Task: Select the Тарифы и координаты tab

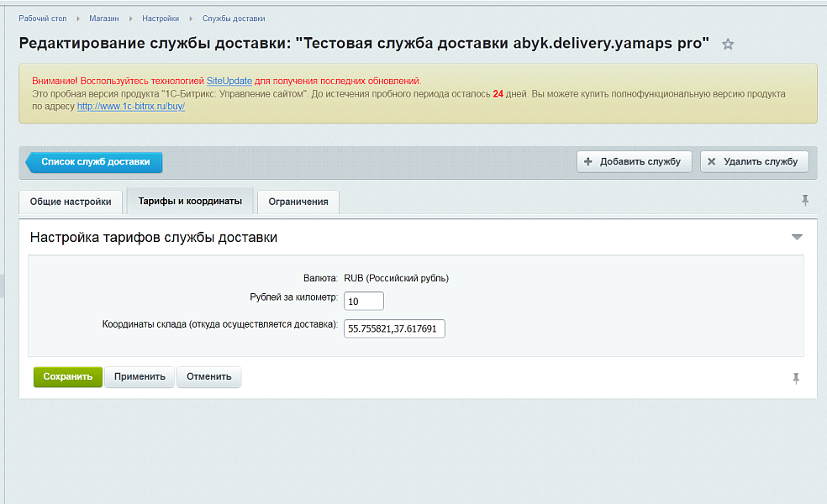Action: pos(190,202)
